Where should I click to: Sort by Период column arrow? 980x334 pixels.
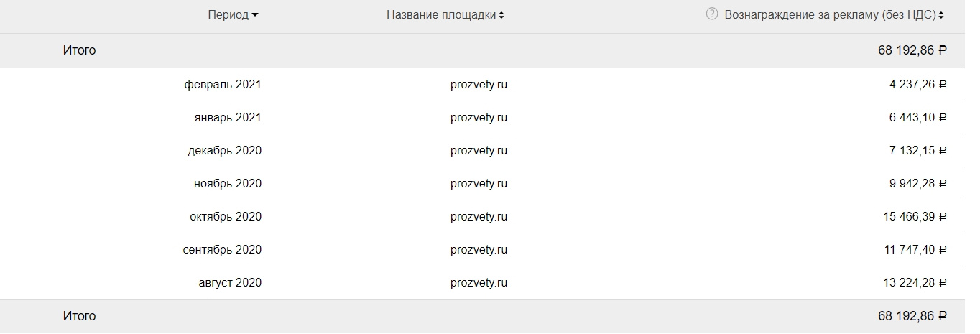click(x=255, y=15)
